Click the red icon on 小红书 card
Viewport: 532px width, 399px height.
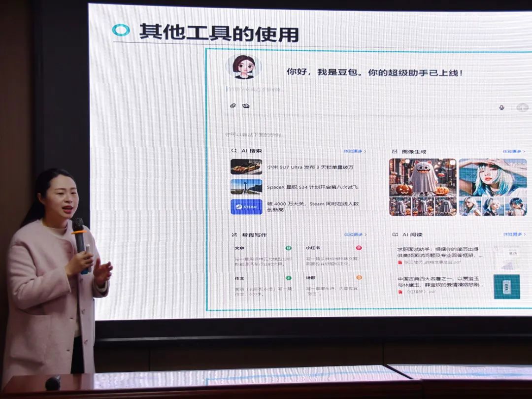[x=359, y=248]
